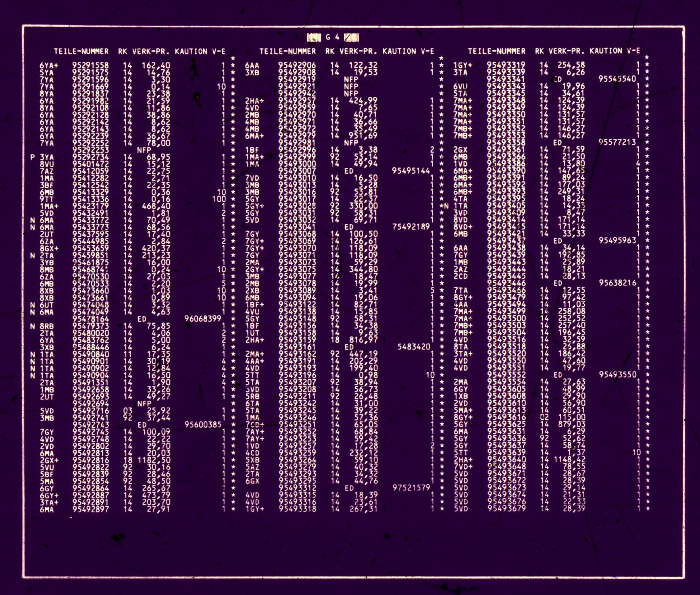
Task: Click the code 7VD+
Action: (463, 467)
